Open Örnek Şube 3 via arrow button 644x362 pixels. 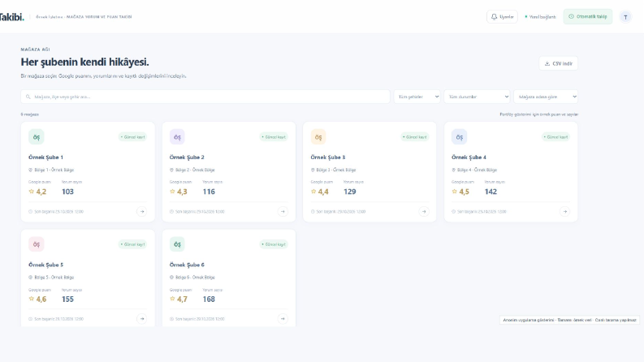tap(424, 211)
